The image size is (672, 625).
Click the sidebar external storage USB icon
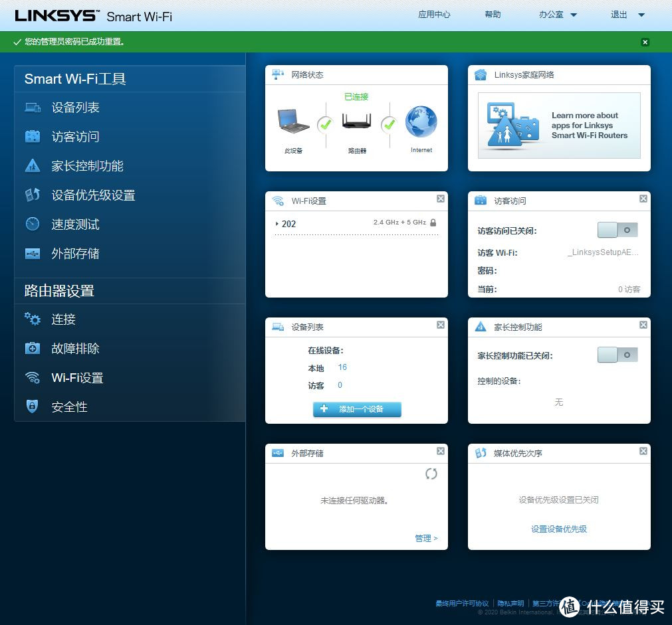click(33, 254)
